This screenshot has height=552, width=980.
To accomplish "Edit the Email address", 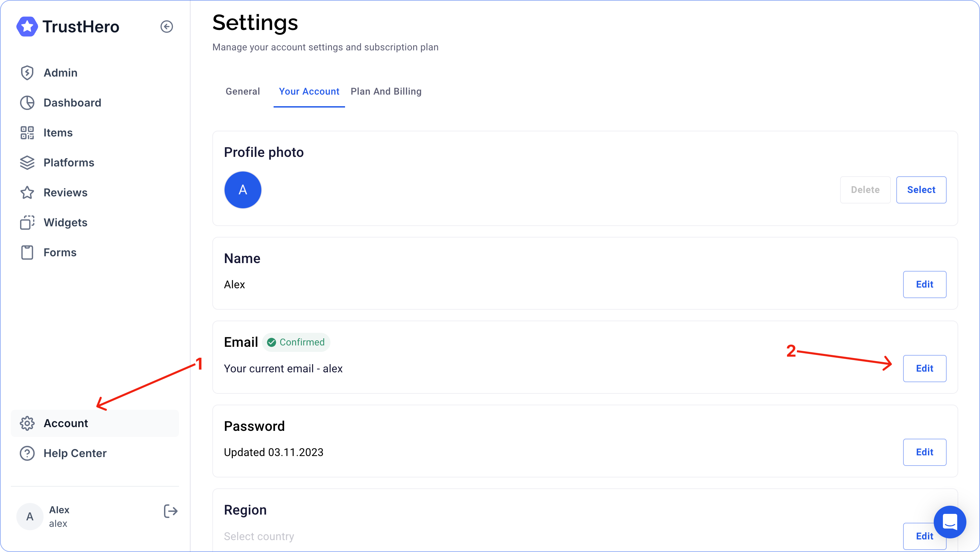I will pyautogui.click(x=925, y=369).
